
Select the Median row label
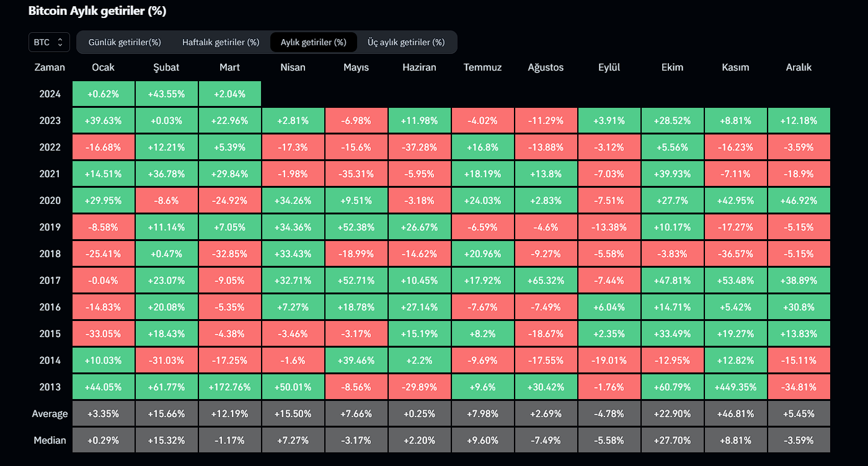pos(50,441)
